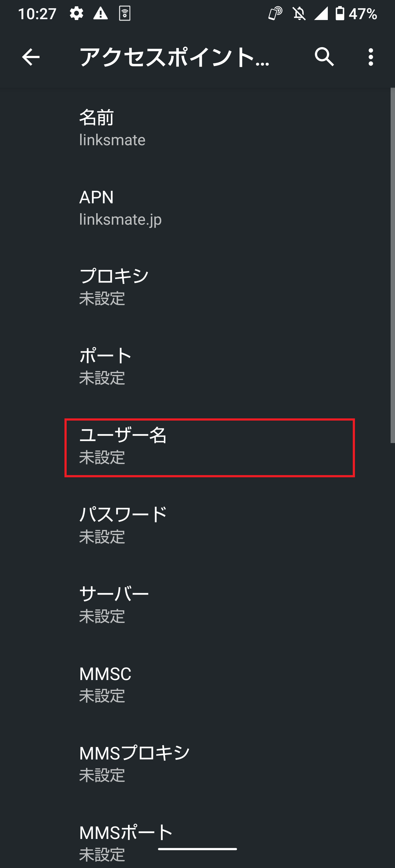The height and width of the screenshot is (868, 395).
Task: Tap the NFC/SIM card status bar icon
Action: [125, 13]
